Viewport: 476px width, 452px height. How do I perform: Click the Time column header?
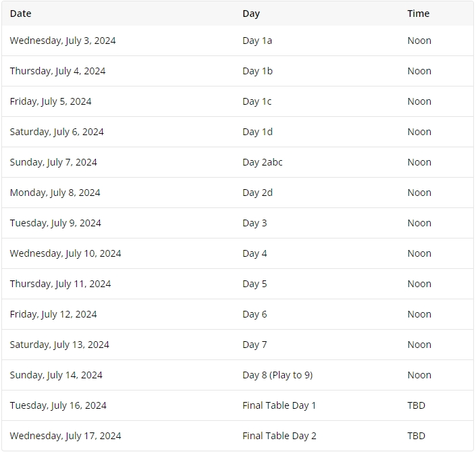point(419,14)
